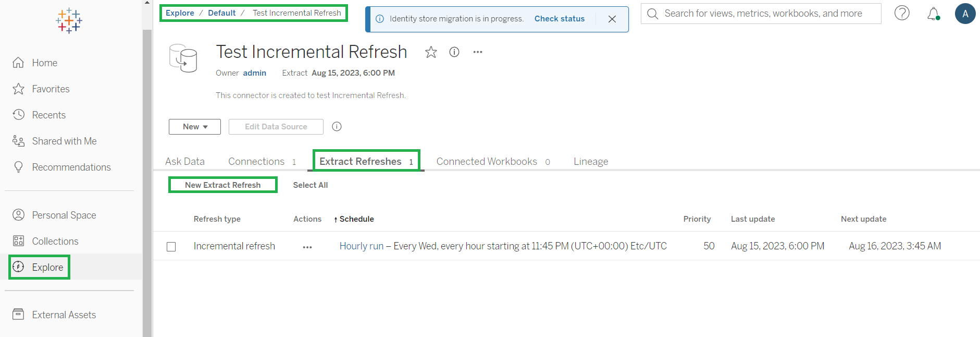The width and height of the screenshot is (980, 337).
Task: Open the notifications bell
Action: (934, 13)
